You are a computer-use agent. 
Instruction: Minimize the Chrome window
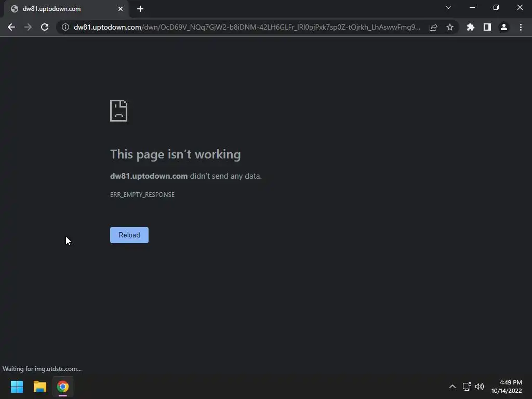pyautogui.click(x=472, y=7)
